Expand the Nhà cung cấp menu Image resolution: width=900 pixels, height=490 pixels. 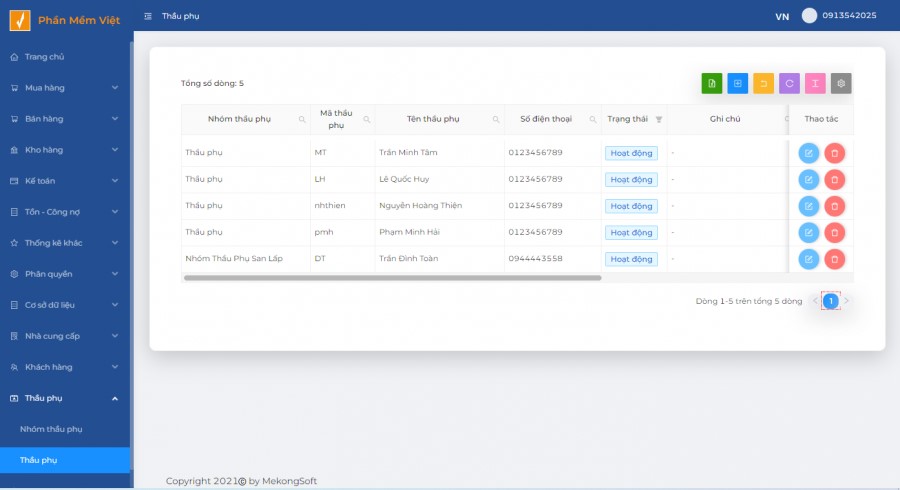tap(65, 336)
